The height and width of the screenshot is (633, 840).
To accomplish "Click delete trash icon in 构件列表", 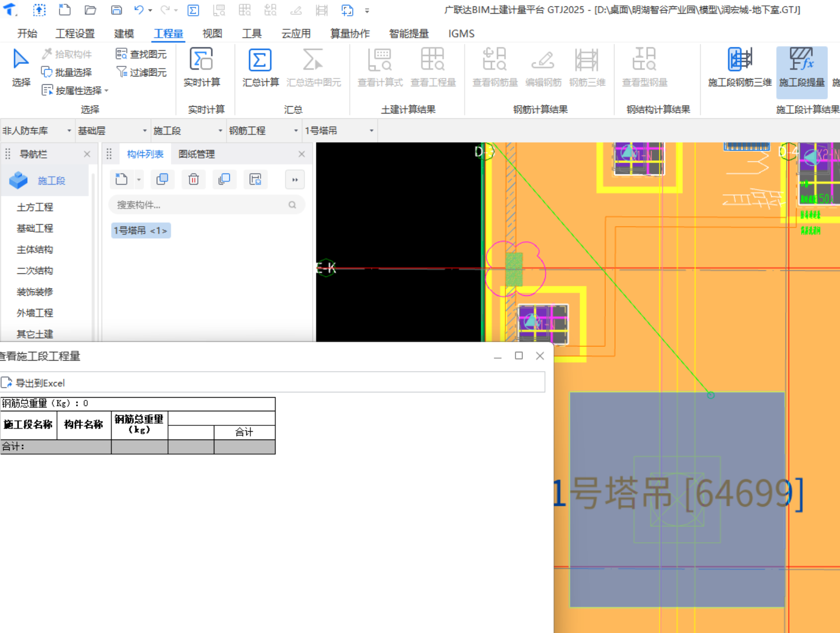I will pyautogui.click(x=193, y=179).
